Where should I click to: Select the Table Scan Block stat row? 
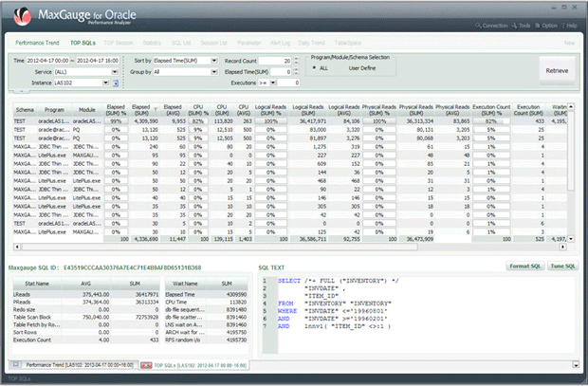(x=86, y=318)
